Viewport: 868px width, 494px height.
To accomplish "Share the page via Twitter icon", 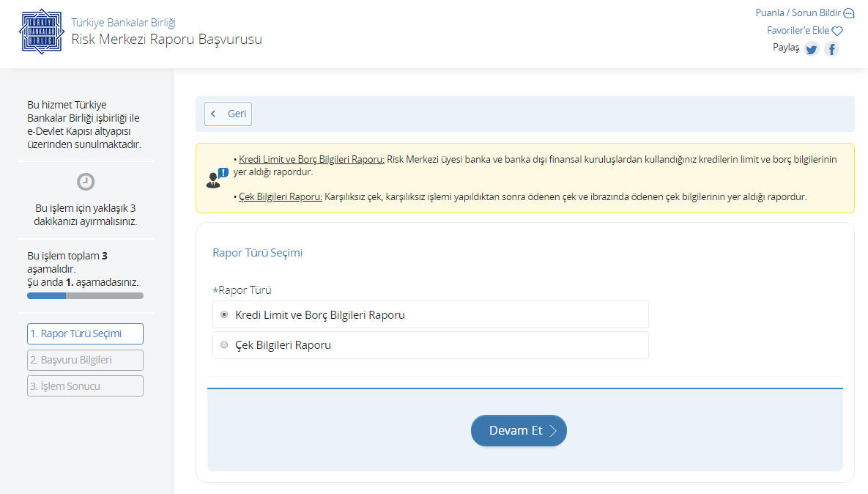I will [x=812, y=48].
